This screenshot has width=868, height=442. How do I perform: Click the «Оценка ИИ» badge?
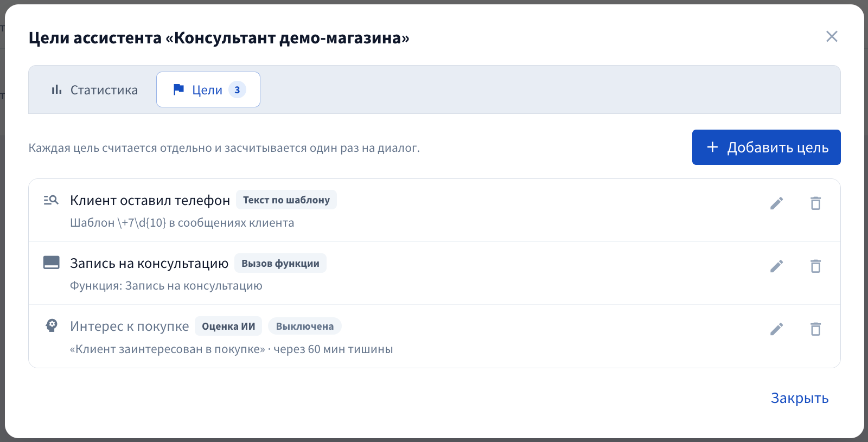coord(228,326)
